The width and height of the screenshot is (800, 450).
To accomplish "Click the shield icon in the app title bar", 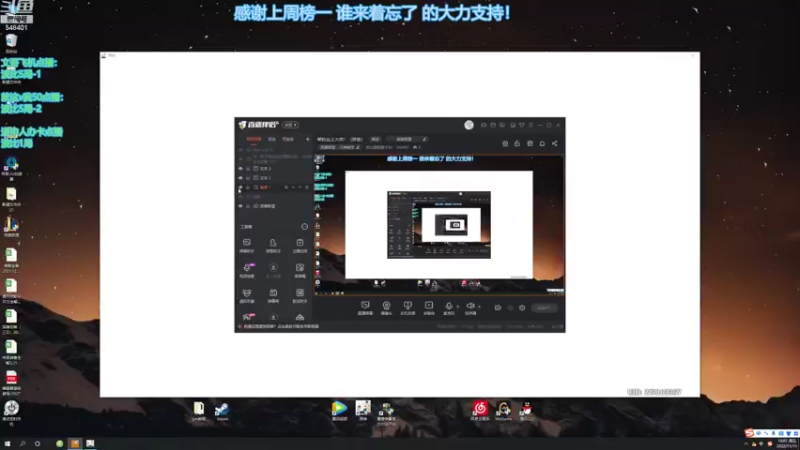I will click(521, 125).
